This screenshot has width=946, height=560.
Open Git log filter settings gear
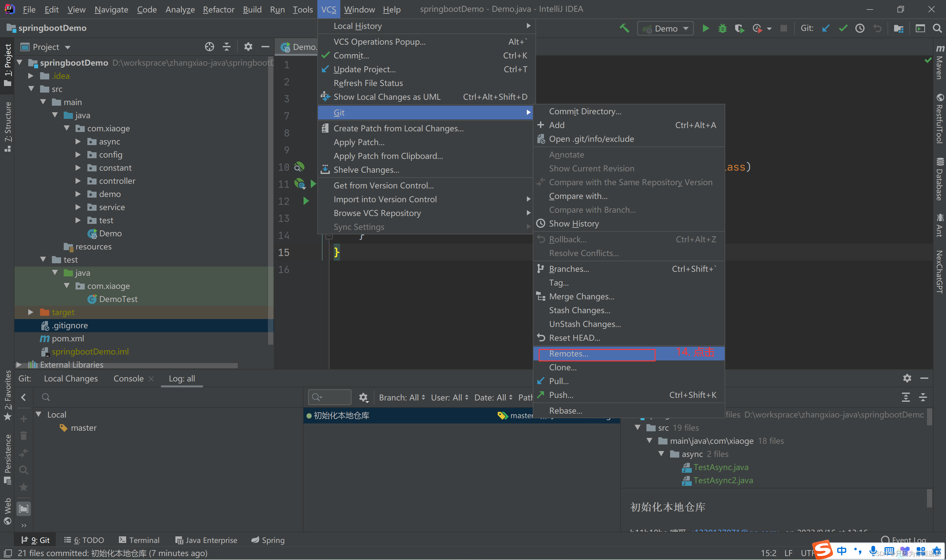coord(363,398)
